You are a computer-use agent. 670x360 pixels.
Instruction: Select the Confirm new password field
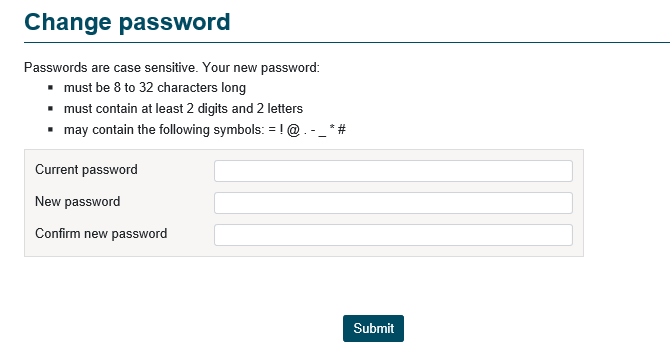click(393, 235)
